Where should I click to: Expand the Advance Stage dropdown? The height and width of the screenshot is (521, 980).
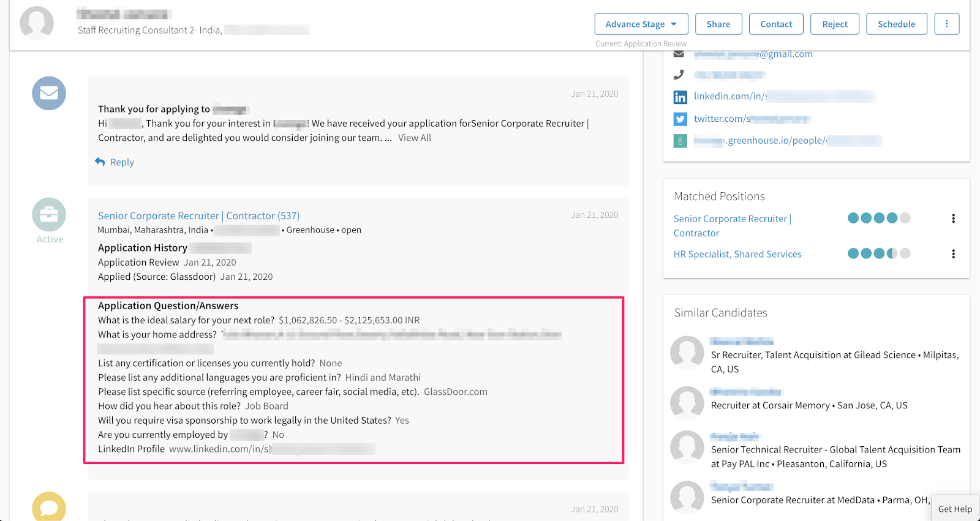tap(641, 24)
